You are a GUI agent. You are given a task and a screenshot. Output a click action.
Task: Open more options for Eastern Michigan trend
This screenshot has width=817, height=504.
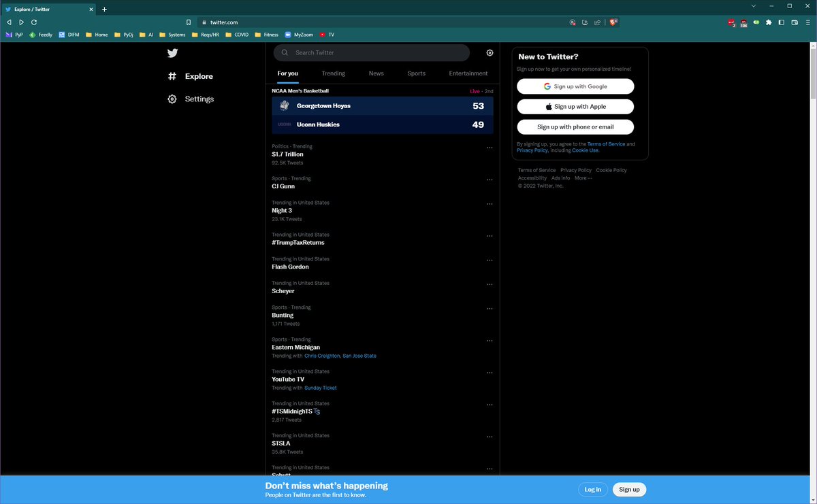[x=490, y=341]
